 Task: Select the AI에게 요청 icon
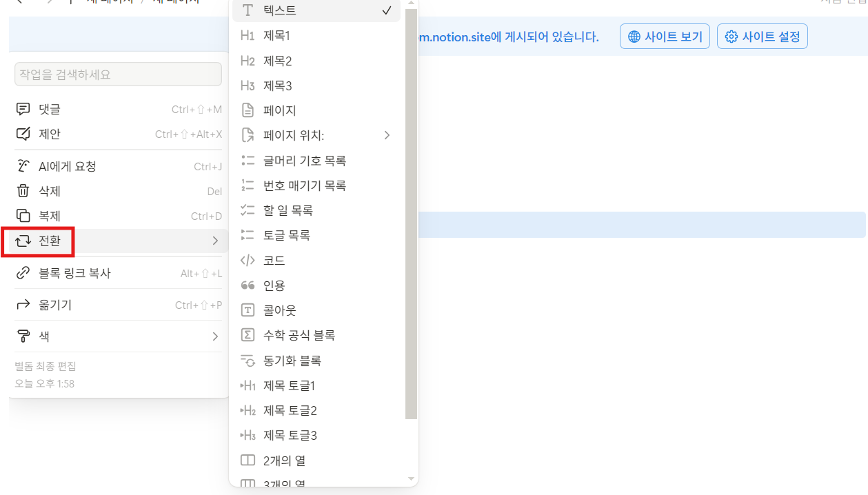pos(24,165)
